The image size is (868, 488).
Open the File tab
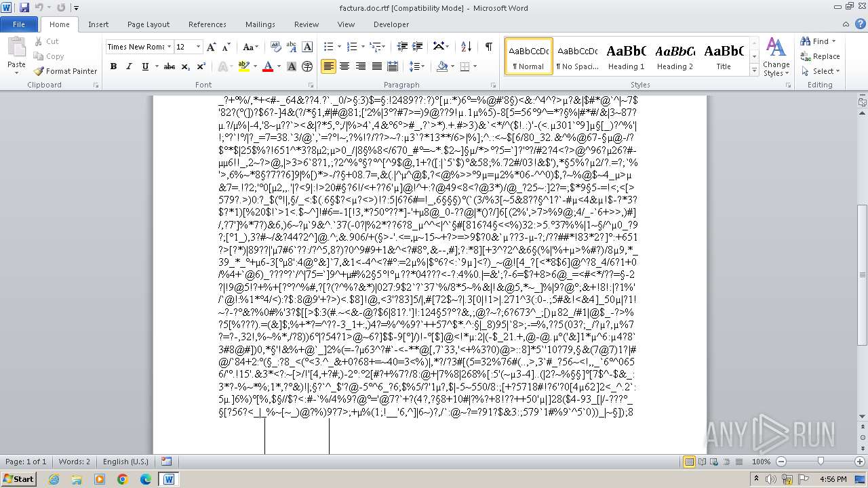(x=19, y=24)
